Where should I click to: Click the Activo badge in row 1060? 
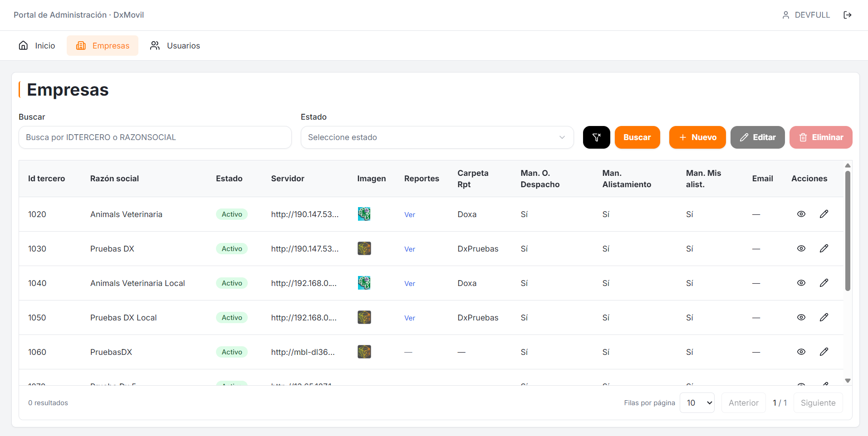coord(232,352)
